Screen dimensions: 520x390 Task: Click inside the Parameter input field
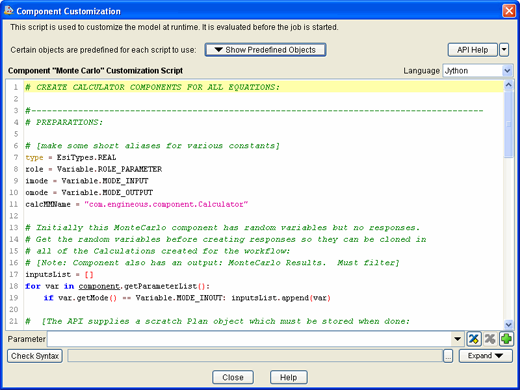(249, 339)
